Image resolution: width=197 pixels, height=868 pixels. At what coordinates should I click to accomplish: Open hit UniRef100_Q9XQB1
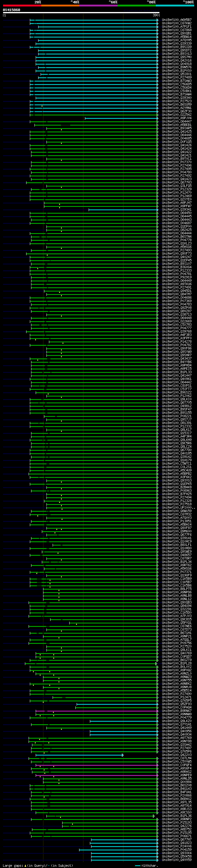coord(177,33)
